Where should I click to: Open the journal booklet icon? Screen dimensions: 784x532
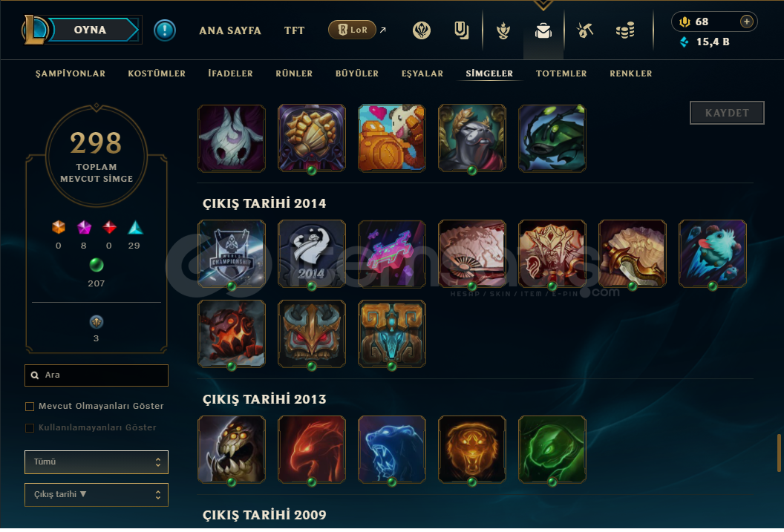pyautogui.click(x=462, y=30)
